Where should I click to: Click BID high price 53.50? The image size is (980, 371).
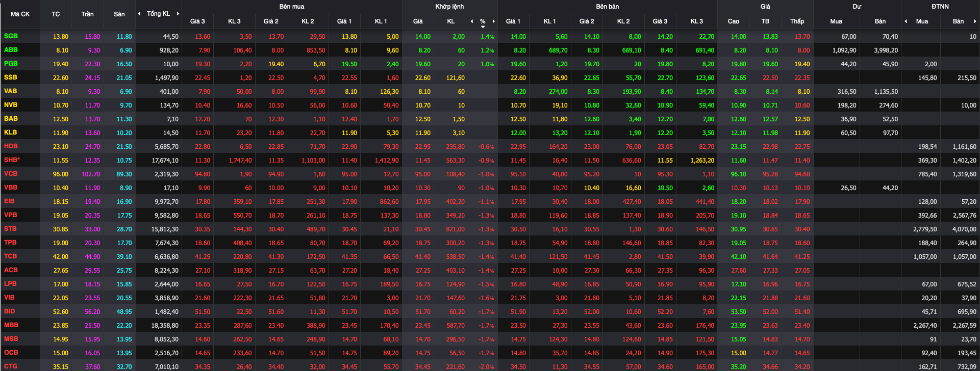[738, 312]
